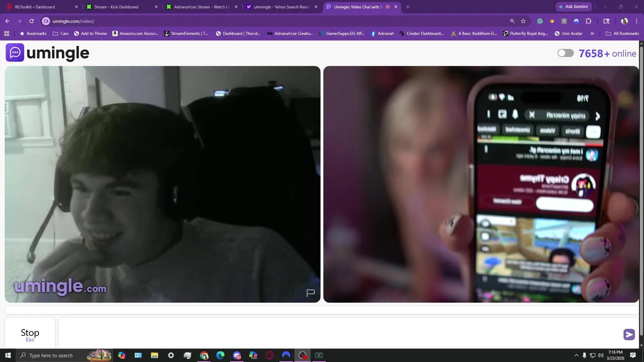Reload the umingle page
Viewport: 644px width, 362px height.
tap(31, 21)
